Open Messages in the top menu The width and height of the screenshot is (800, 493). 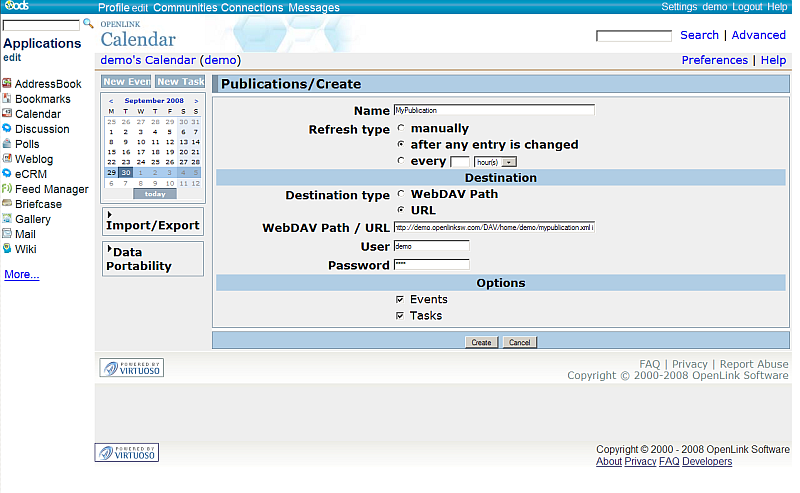point(314,7)
